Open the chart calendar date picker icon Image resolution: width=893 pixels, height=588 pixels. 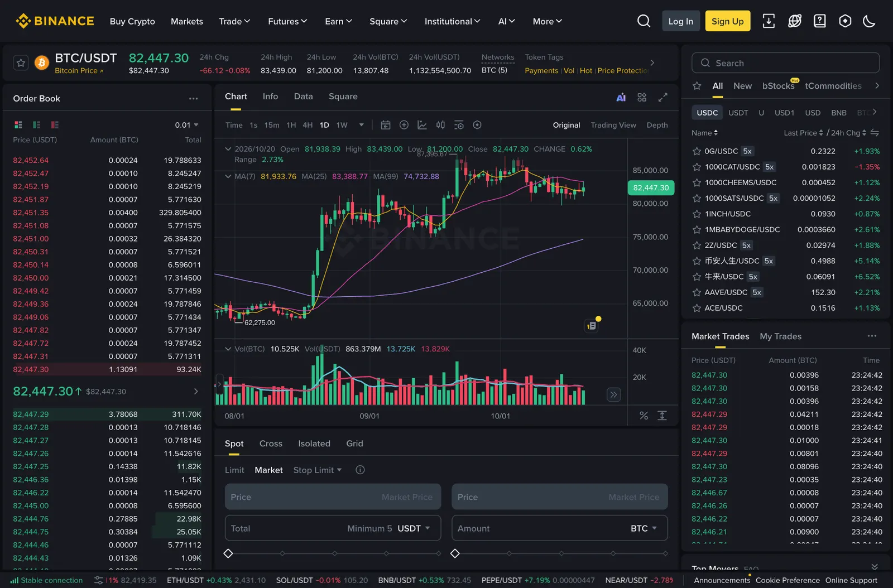[x=386, y=125]
